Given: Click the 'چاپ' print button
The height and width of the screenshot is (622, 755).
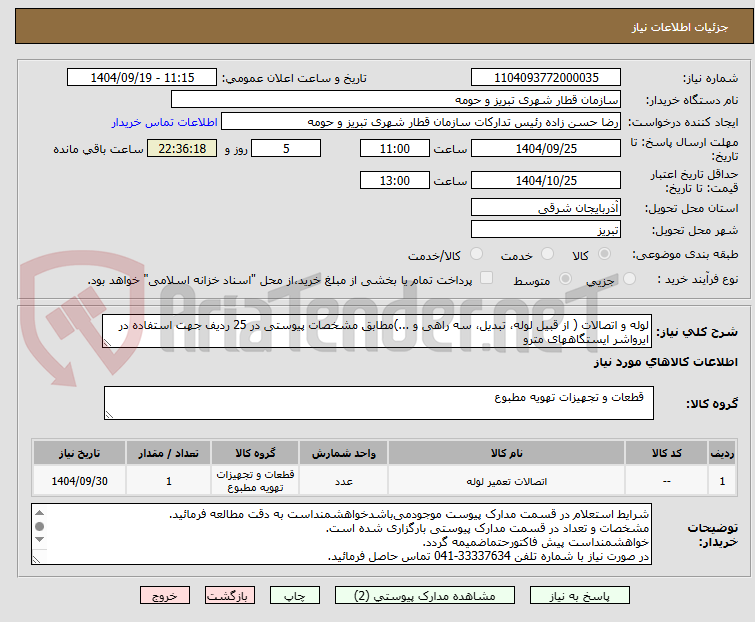Looking at the screenshot, I should coord(295,596).
